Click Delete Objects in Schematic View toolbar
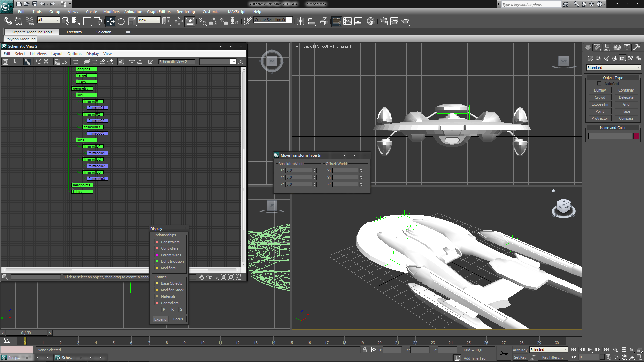The width and height of the screenshot is (644, 362). click(46, 62)
